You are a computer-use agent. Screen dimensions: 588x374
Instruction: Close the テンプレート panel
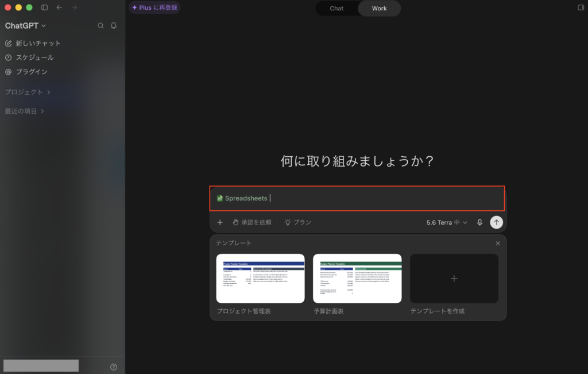click(x=498, y=244)
